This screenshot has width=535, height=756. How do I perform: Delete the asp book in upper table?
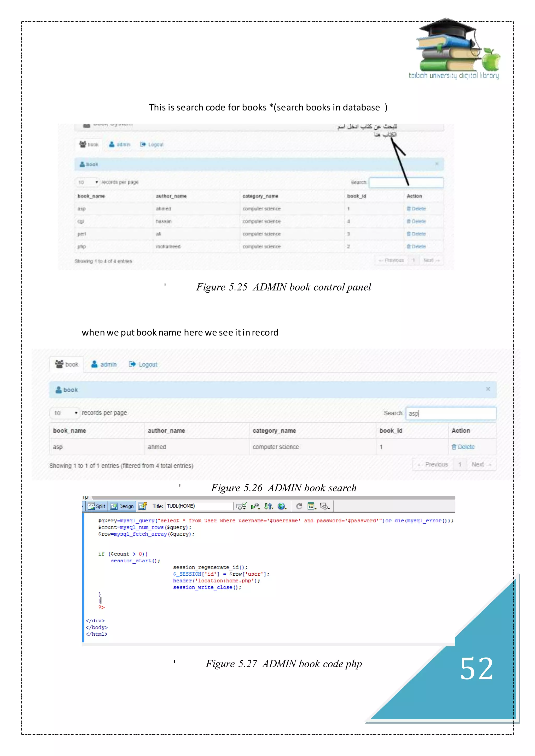click(x=416, y=209)
